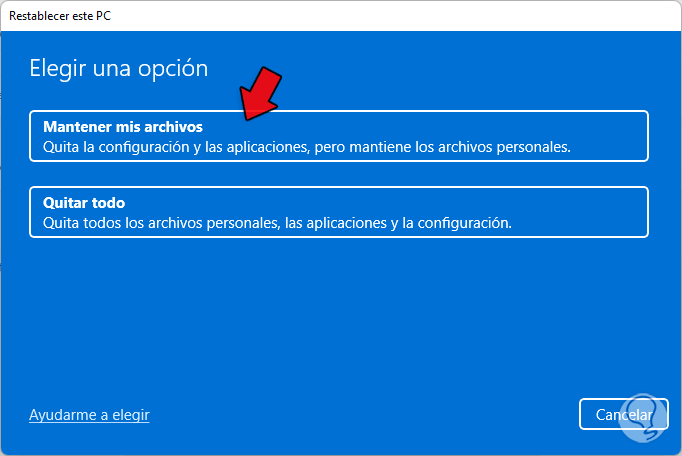Click the red arrow annotation

(261, 94)
